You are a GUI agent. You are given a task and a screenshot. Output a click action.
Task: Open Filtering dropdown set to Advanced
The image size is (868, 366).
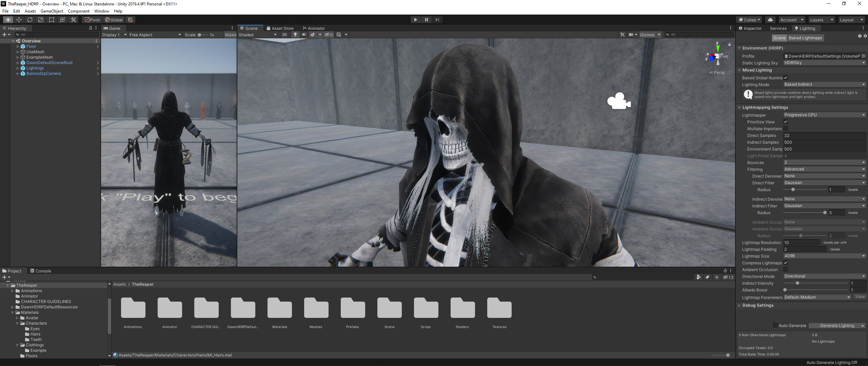(825, 169)
